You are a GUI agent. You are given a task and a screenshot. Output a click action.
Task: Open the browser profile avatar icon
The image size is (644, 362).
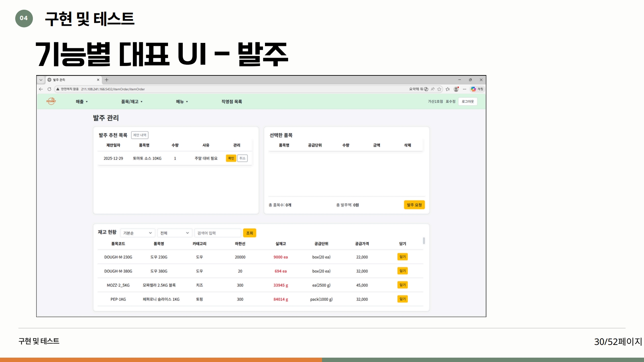[x=456, y=89]
